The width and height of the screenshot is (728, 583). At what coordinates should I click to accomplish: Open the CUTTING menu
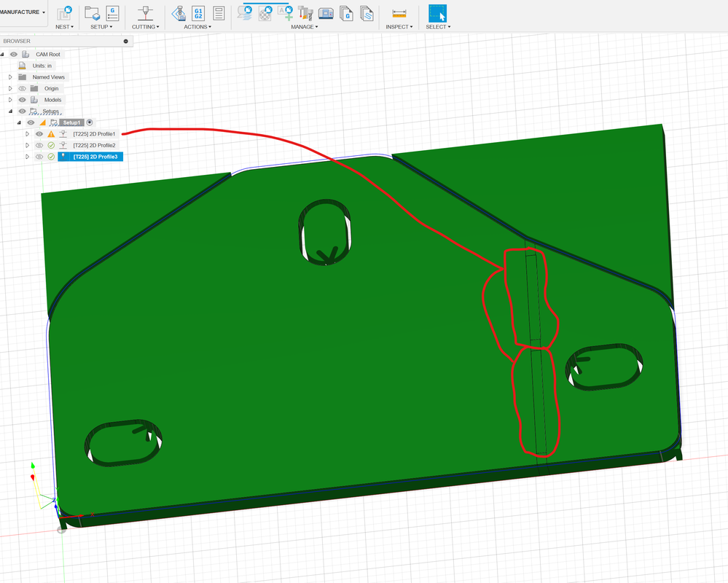point(145,27)
